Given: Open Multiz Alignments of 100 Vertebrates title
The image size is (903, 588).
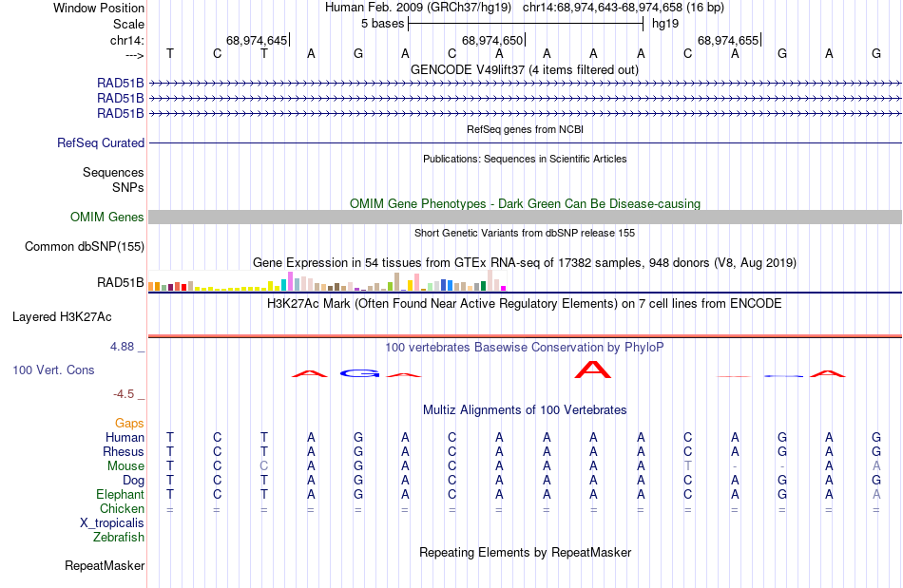Looking at the screenshot, I should (525, 410).
